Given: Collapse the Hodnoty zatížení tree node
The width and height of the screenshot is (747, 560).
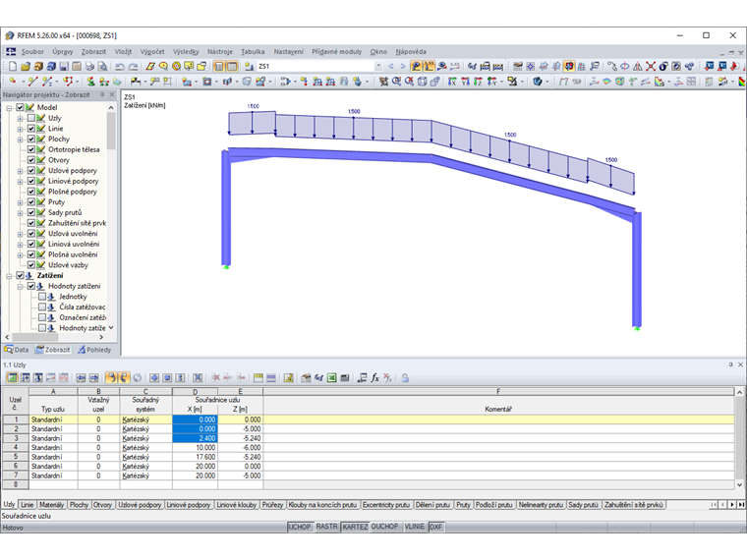Looking at the screenshot, I should 20,286.
